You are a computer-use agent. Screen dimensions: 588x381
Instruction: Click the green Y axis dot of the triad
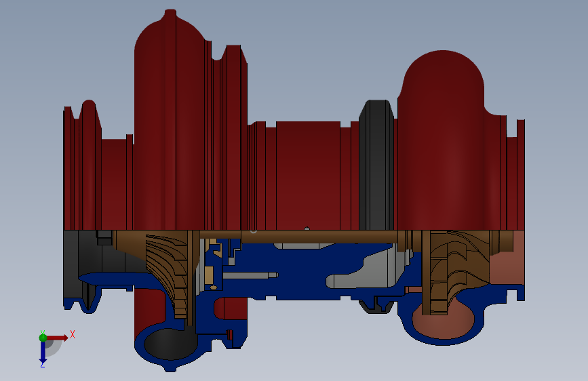click(43, 338)
